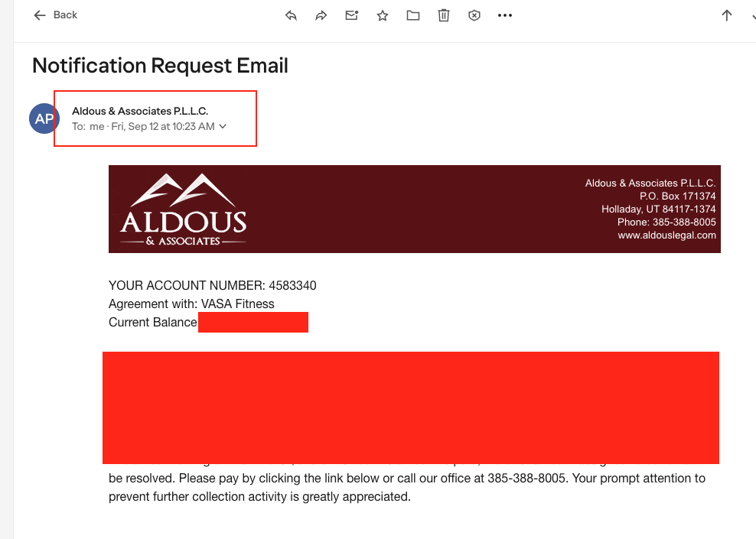
Task: Click the AP sender avatar
Action: click(x=44, y=119)
